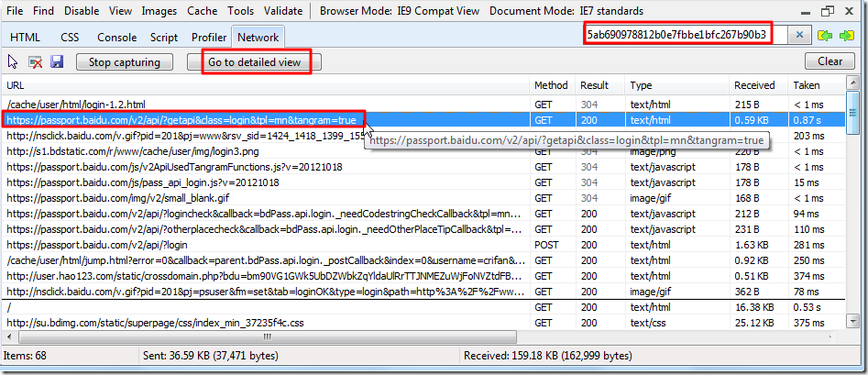This screenshot has width=868, height=375.
Task: Open the File menu
Action: [x=15, y=10]
